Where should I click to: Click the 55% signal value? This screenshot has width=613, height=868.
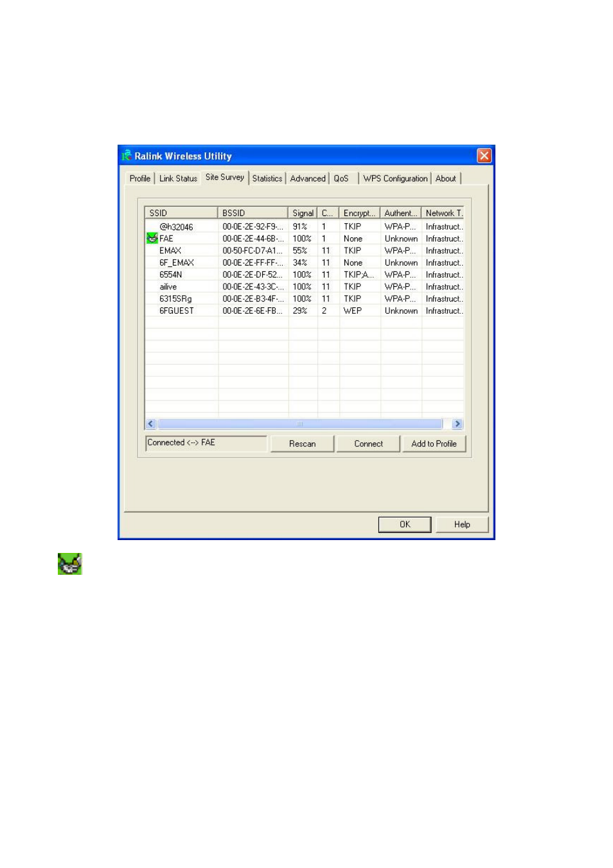click(x=300, y=251)
